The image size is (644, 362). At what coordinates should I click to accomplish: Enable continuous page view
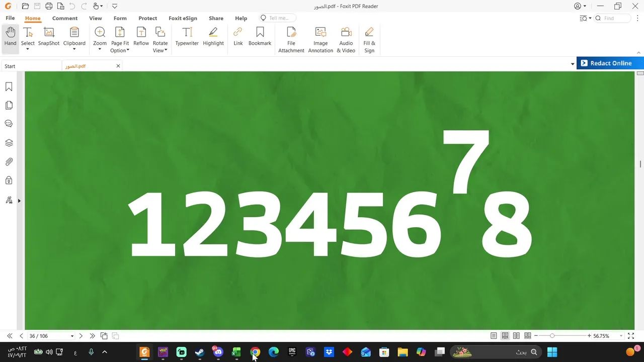tap(505, 336)
